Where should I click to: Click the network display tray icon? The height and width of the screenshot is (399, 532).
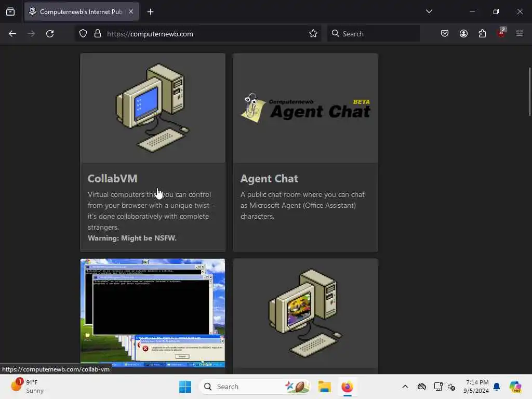pos(438,387)
